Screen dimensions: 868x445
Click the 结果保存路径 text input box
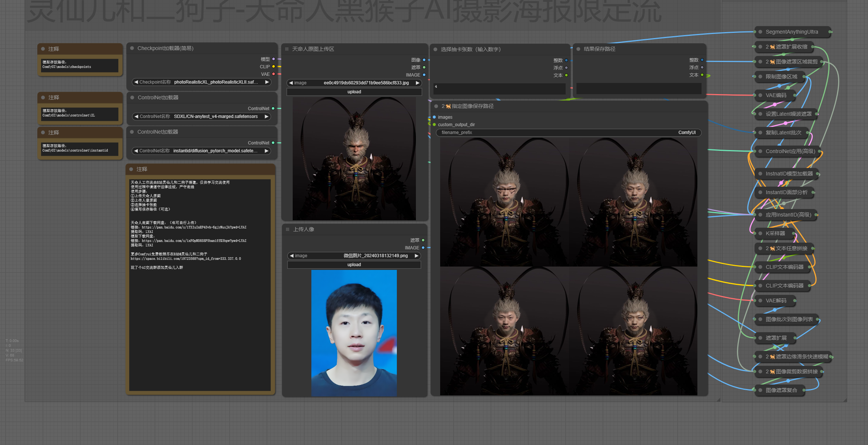(x=639, y=88)
